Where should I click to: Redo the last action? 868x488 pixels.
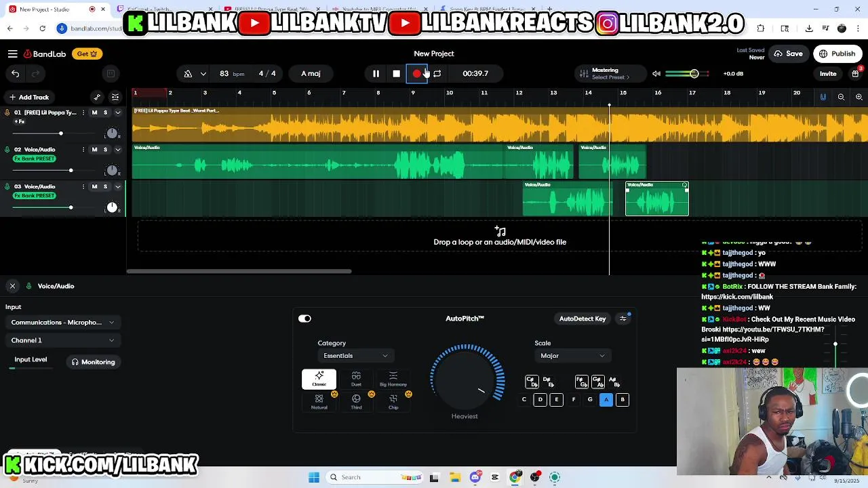point(35,73)
